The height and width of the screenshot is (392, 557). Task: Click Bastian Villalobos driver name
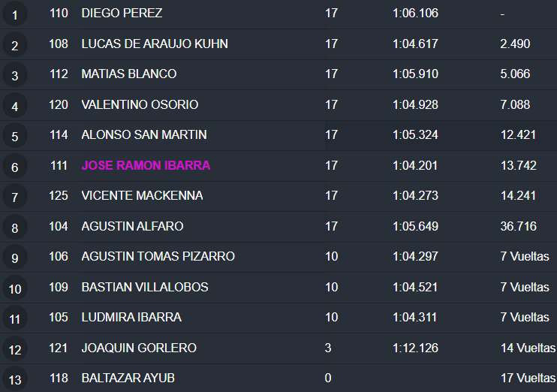point(145,288)
